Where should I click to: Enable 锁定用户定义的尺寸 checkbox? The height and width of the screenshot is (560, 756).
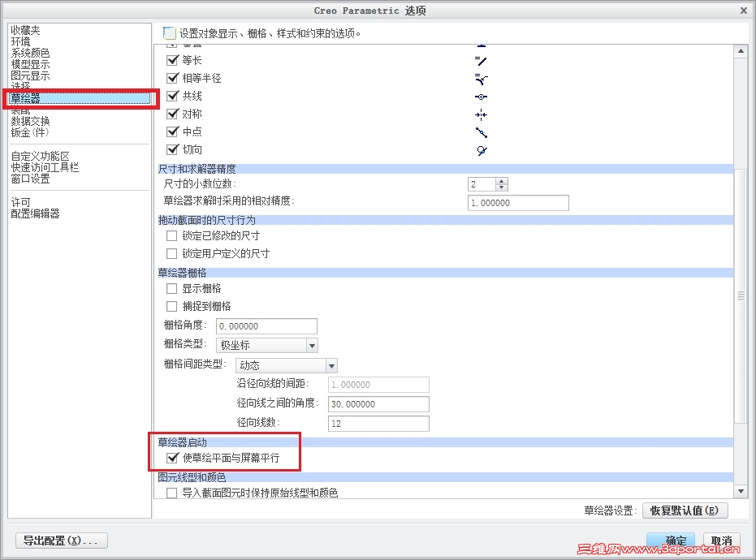coord(171,253)
